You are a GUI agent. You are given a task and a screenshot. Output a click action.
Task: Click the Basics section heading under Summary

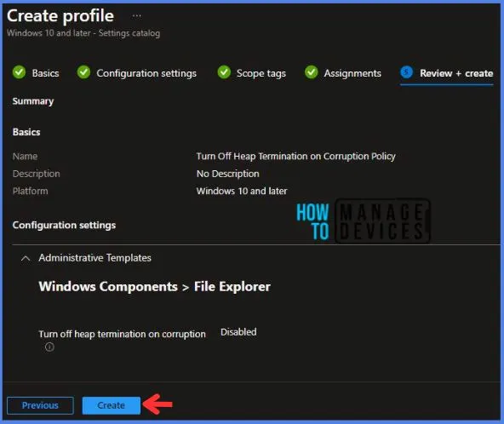[x=26, y=132]
